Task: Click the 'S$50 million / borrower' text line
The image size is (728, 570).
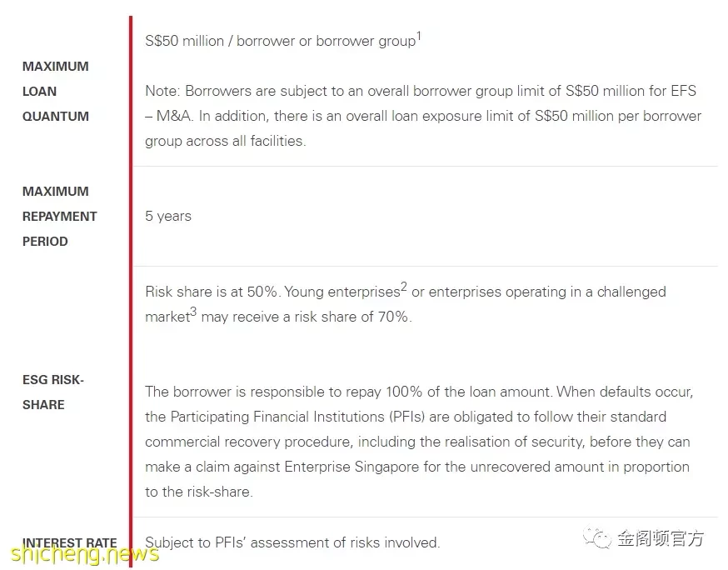Action: [282, 40]
